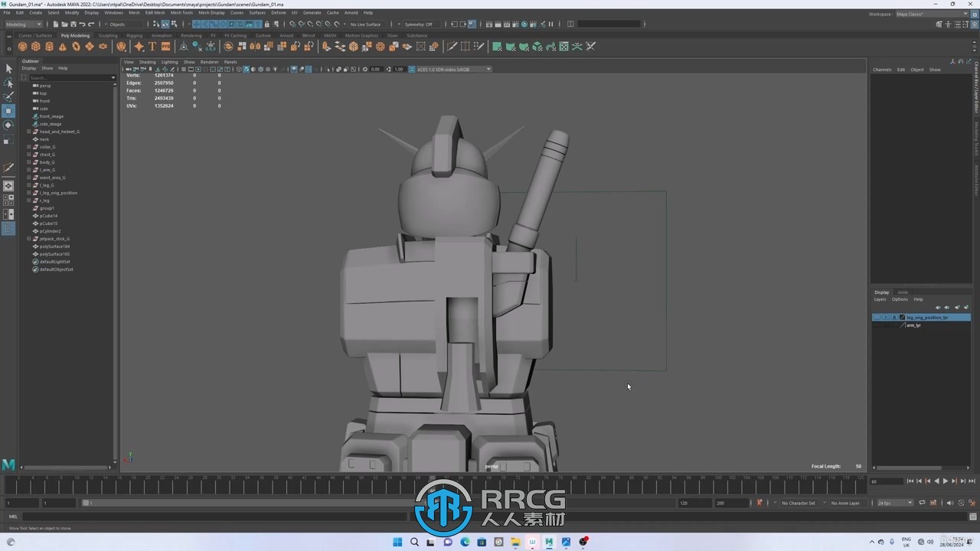Click the padlock icon in status line
Screen dimensions: 980x551
point(266,24)
